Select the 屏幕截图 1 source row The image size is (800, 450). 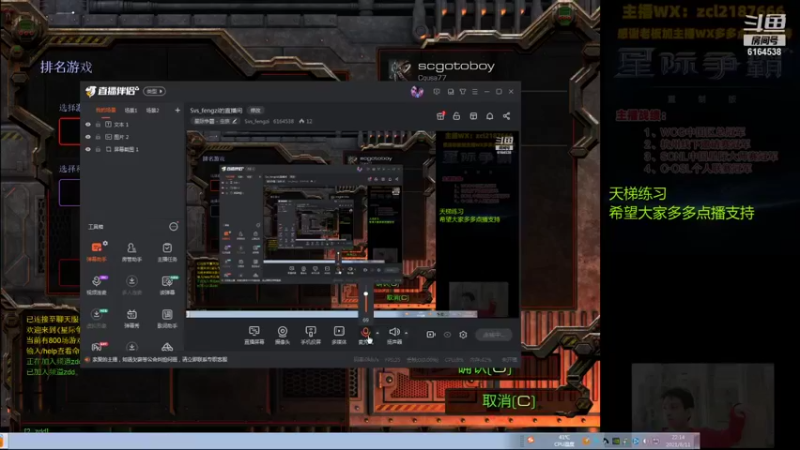pos(134,149)
